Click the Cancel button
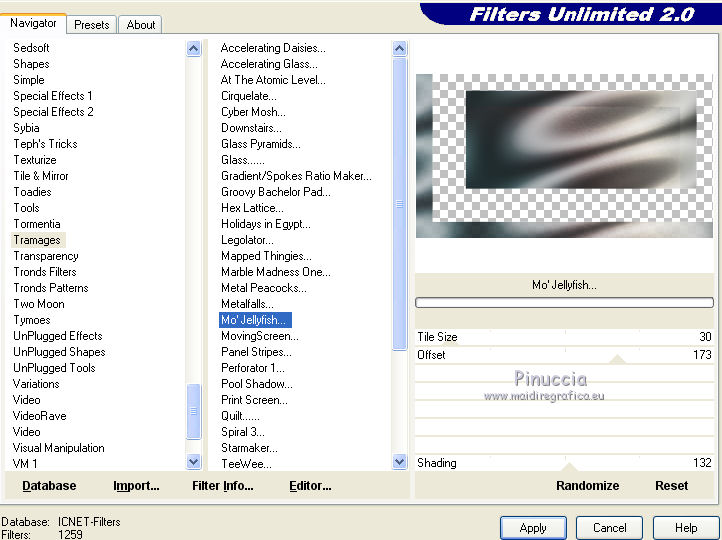The image size is (722, 540). click(609, 528)
